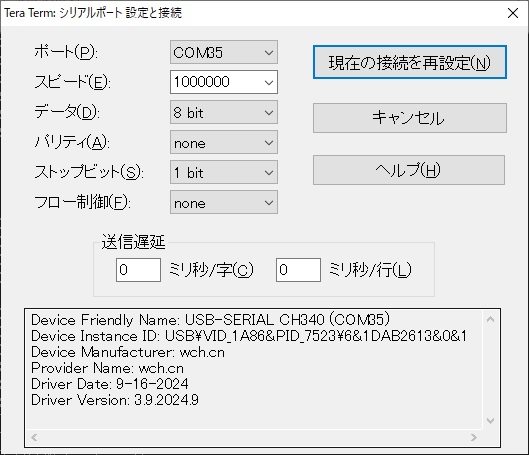Click the horizontal scroll right arrow
This screenshot has width=529, height=455.
(x=474, y=438)
